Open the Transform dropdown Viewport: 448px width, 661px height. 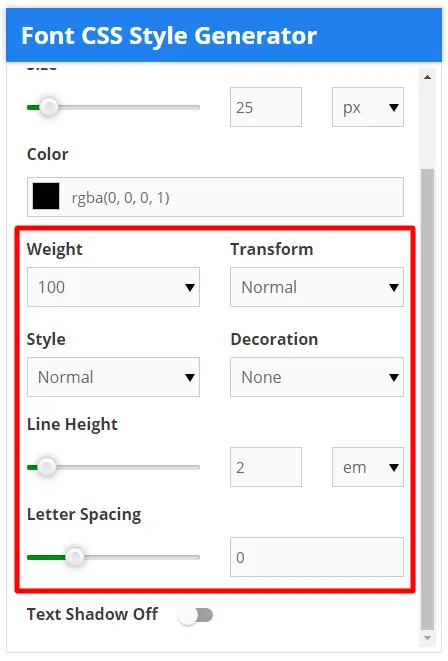[x=317, y=287]
